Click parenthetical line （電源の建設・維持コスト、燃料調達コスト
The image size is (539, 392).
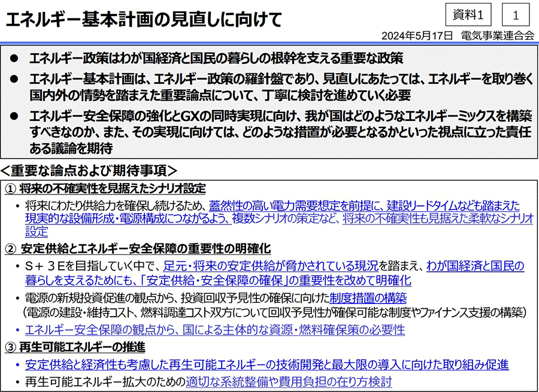pyautogui.click(x=275, y=312)
